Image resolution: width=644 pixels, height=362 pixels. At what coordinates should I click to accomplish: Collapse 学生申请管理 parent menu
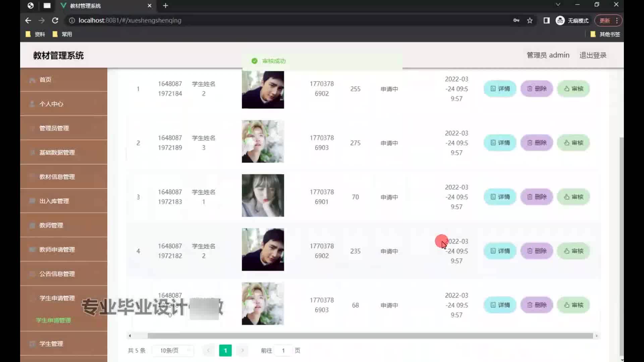click(57, 298)
